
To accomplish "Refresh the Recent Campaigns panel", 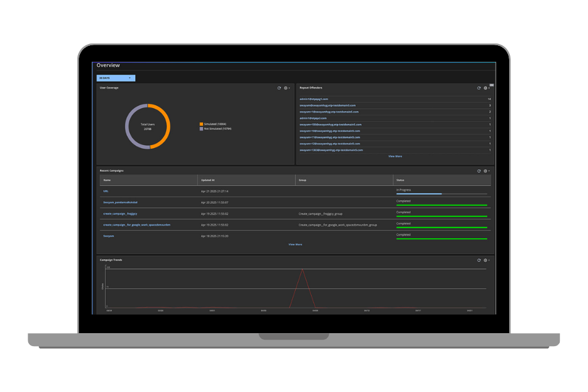I will pos(479,171).
